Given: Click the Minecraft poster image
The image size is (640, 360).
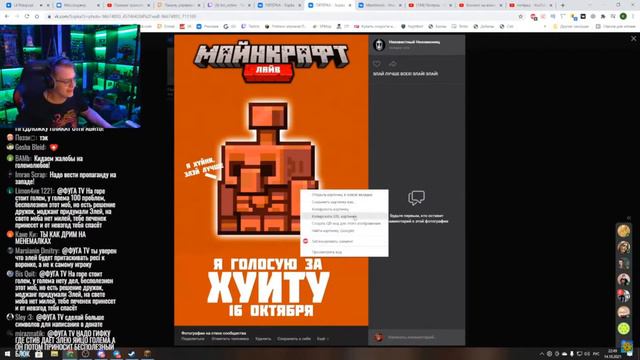Looking at the screenshot, I should coord(271,180).
